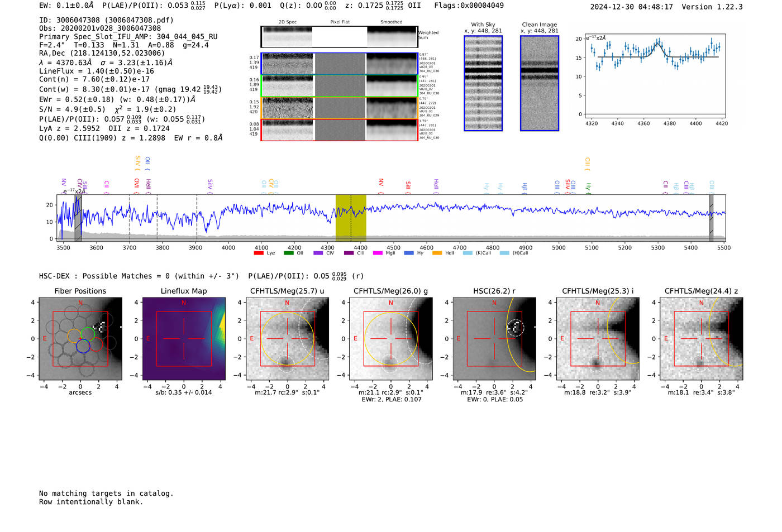Click the HeII orange legend swatch

click(x=437, y=253)
